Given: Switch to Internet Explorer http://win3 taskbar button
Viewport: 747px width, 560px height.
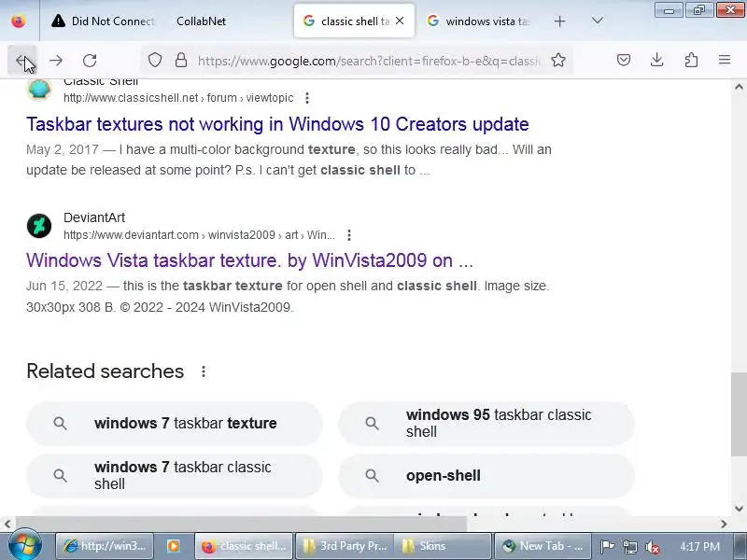Looking at the screenshot, I should (105, 546).
